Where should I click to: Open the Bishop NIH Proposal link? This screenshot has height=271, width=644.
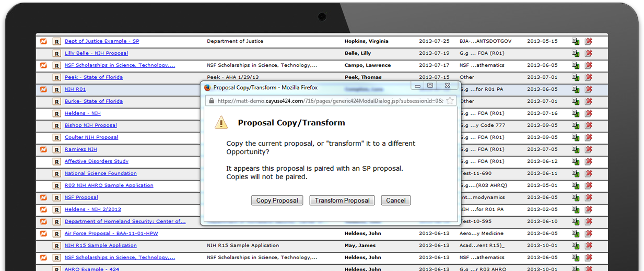click(91, 125)
